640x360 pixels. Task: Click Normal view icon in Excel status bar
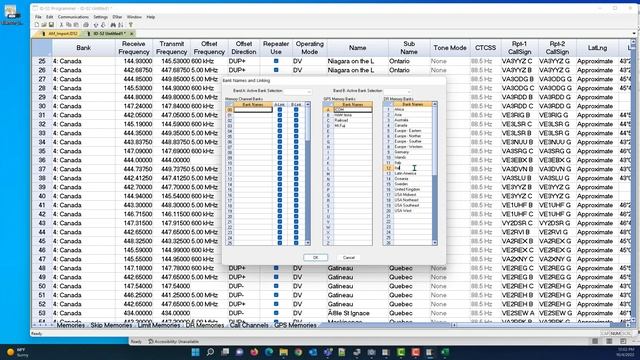(x=595, y=341)
